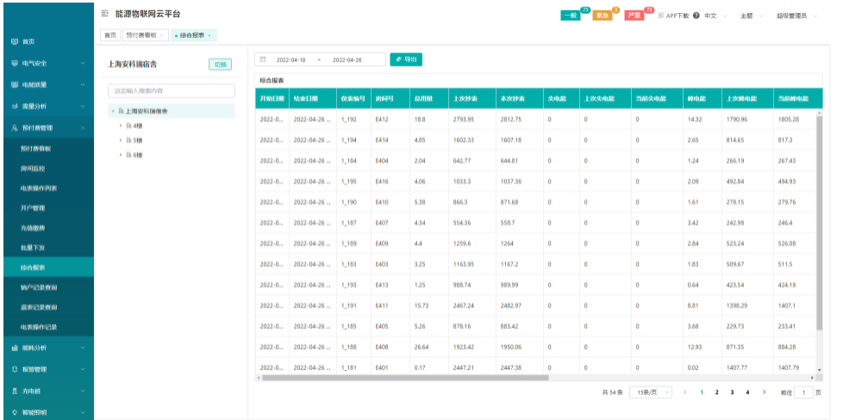Open 电表操作记录 in the sidebar
The height and width of the screenshot is (420, 868).
click(39, 327)
